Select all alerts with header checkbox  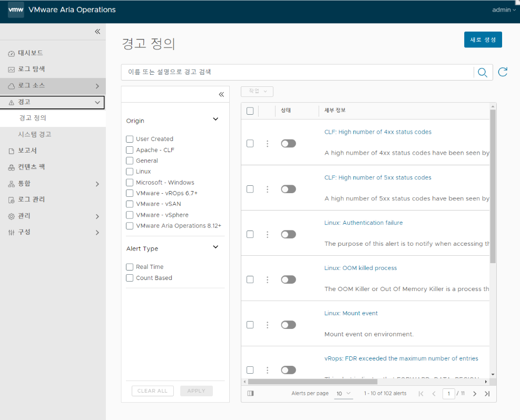[x=250, y=111]
